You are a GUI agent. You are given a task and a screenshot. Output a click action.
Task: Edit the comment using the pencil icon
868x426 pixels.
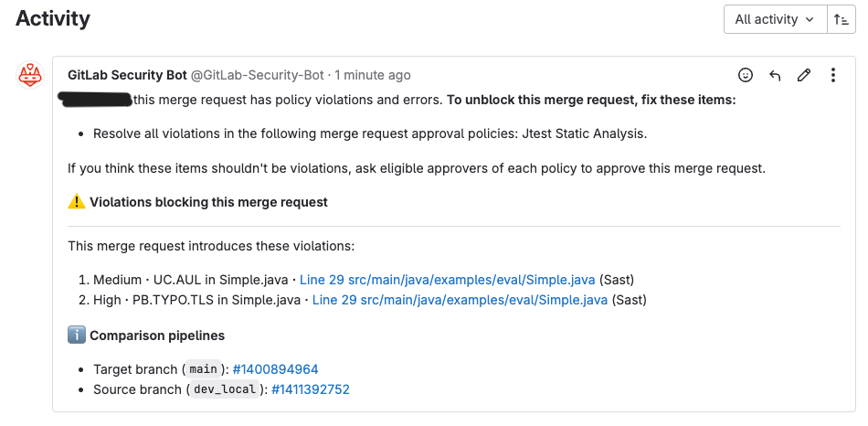804,75
